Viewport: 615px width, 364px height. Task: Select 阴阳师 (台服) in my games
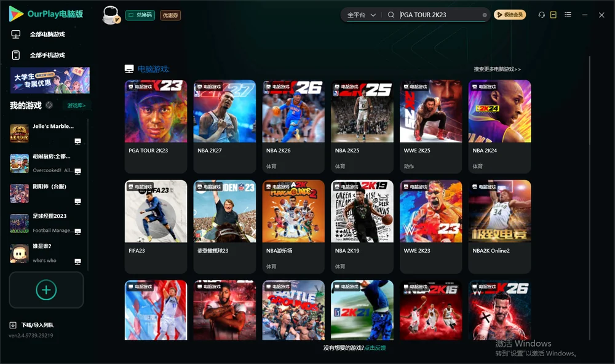pos(46,193)
